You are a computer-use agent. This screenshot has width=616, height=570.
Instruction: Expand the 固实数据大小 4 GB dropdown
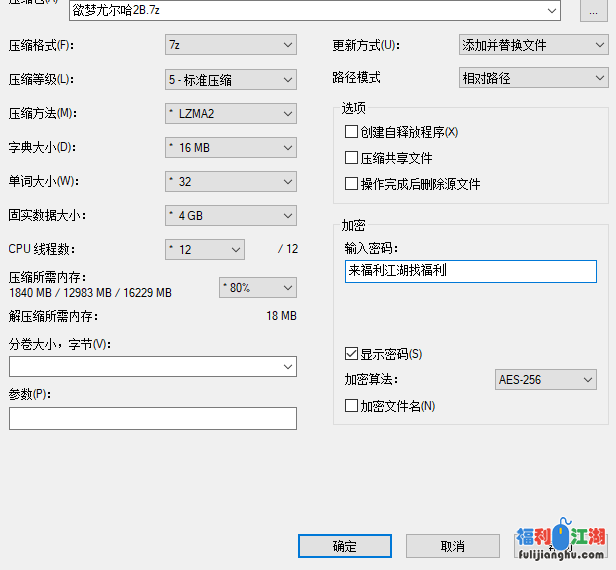tap(231, 216)
